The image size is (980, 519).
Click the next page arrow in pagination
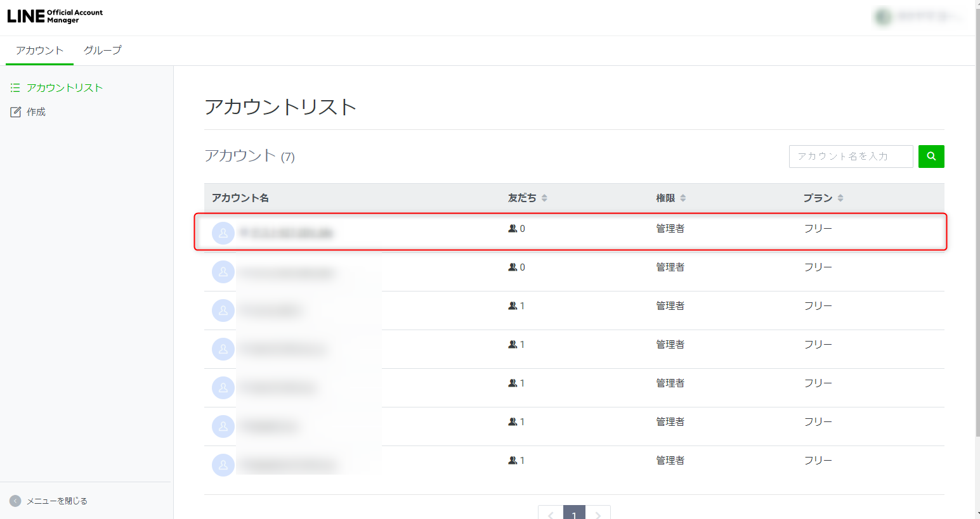[x=598, y=514]
